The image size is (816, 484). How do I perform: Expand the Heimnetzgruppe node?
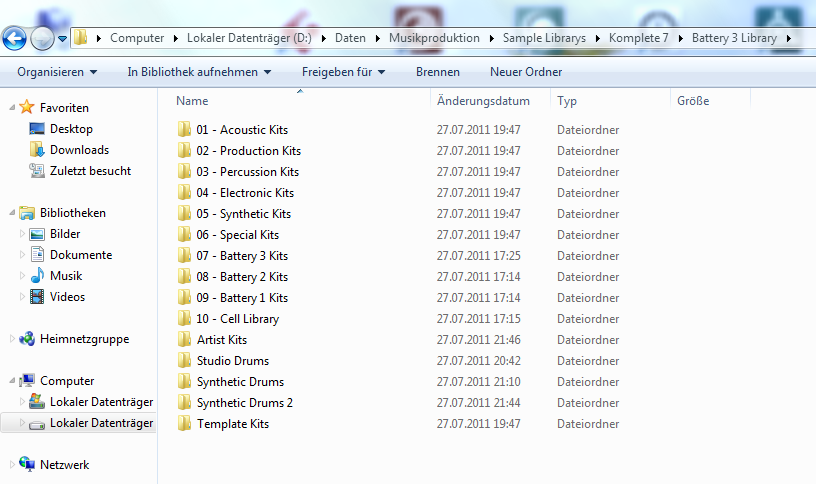(12, 338)
